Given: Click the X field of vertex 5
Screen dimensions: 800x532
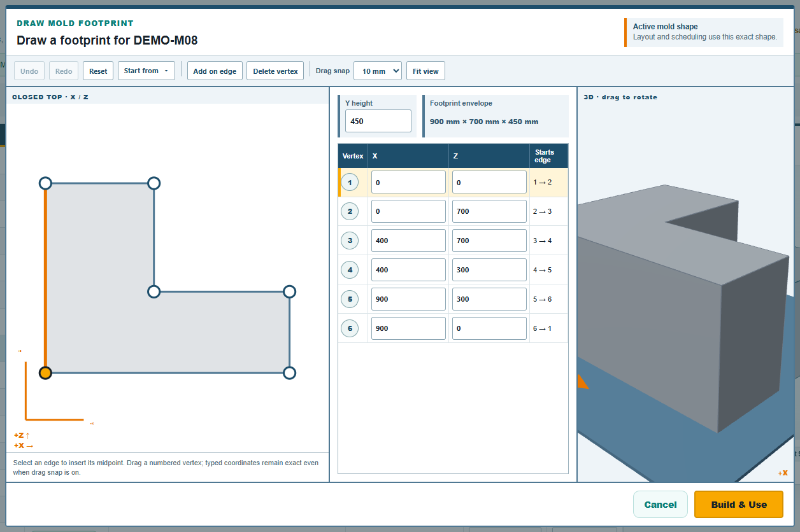Looking at the screenshot, I should click(408, 299).
